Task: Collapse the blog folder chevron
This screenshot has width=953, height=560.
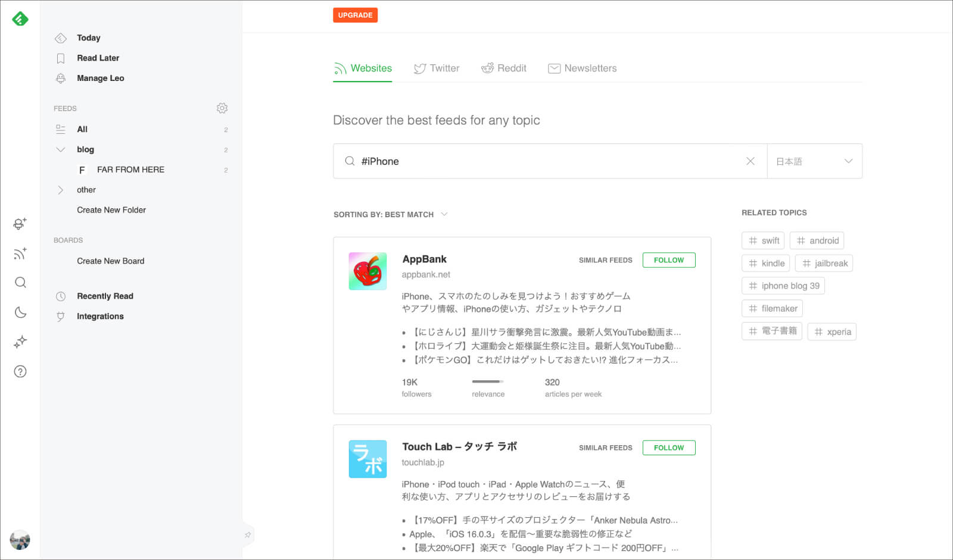Action: click(60, 150)
